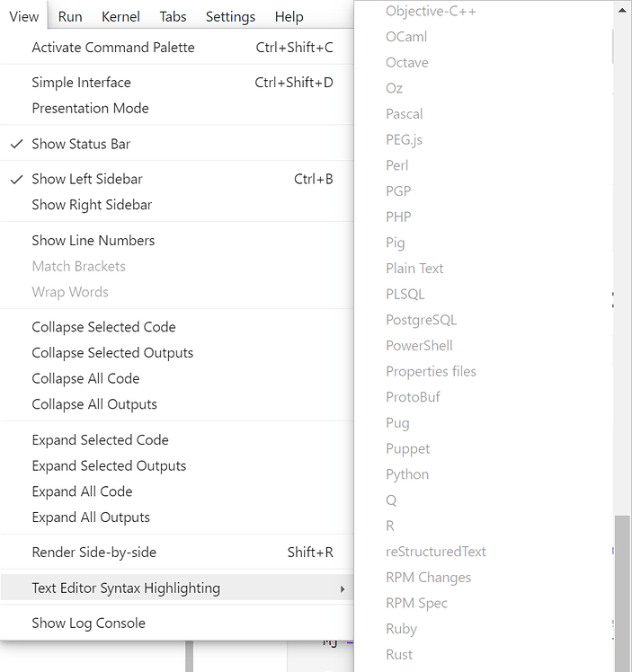
Task: Click Render Side-by-side
Action: [x=93, y=553]
